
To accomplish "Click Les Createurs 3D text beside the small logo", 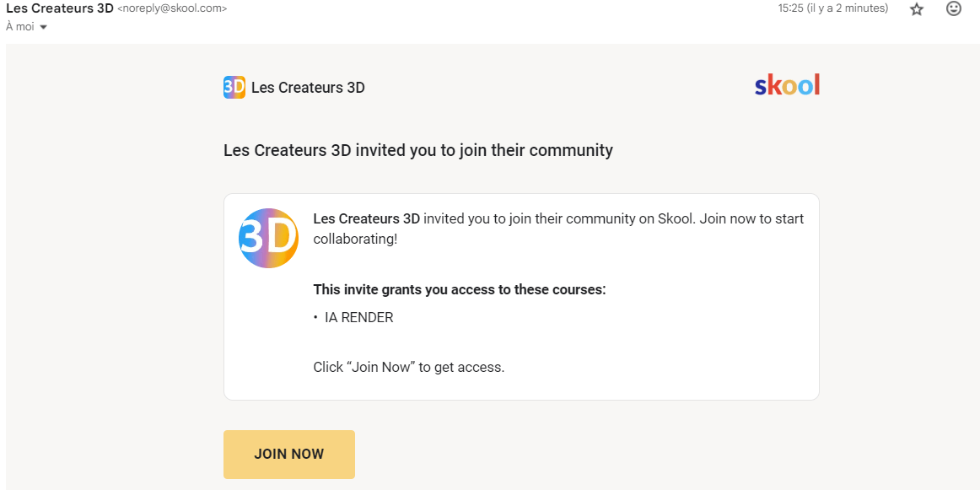I will [x=308, y=88].
